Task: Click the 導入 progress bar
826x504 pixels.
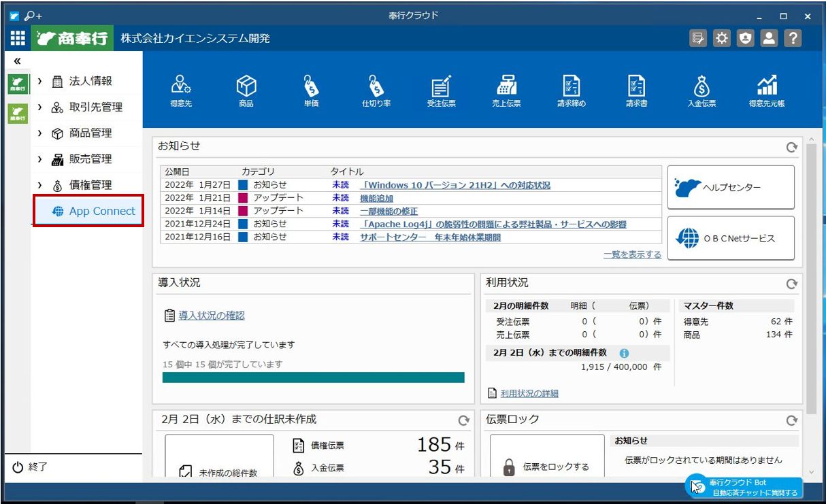Action: click(314, 377)
